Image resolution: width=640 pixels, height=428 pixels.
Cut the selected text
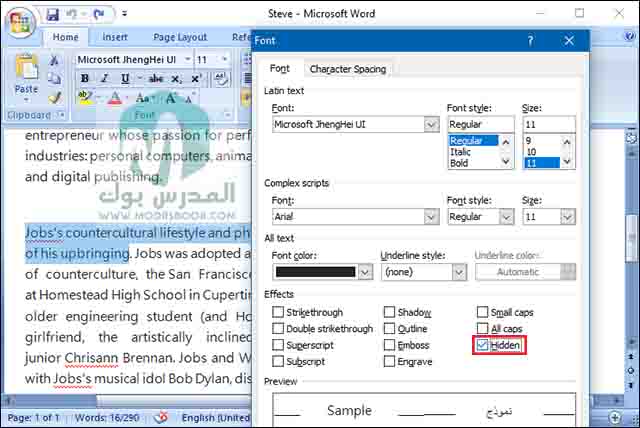54,61
